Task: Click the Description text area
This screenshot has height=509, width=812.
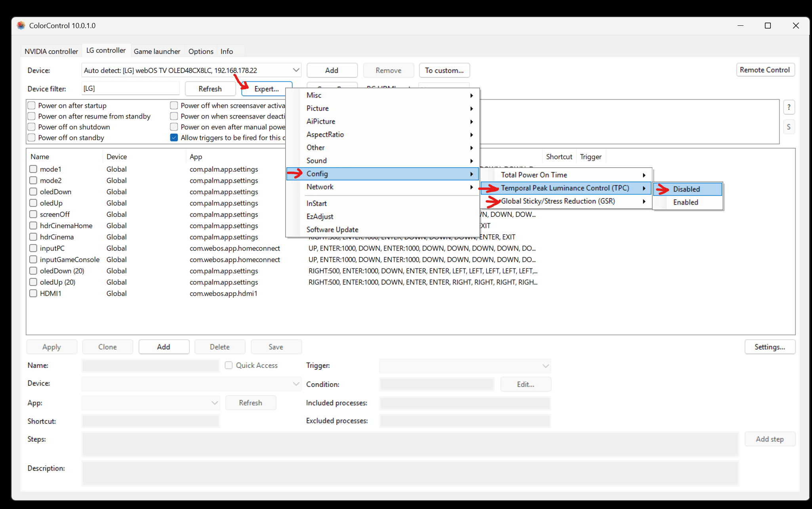Action: [410, 473]
